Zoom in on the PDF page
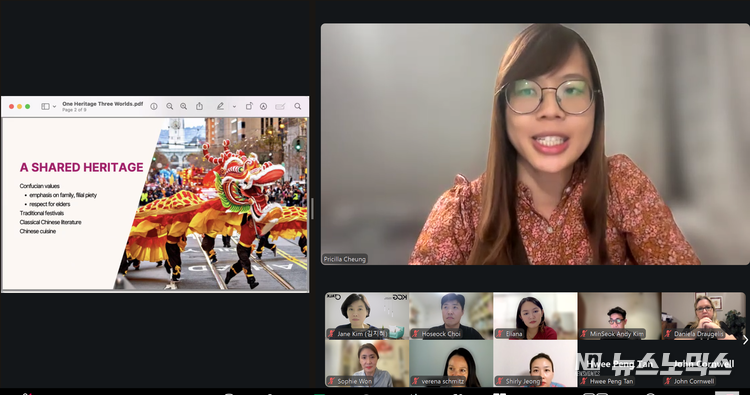The image size is (750, 395). [184, 106]
